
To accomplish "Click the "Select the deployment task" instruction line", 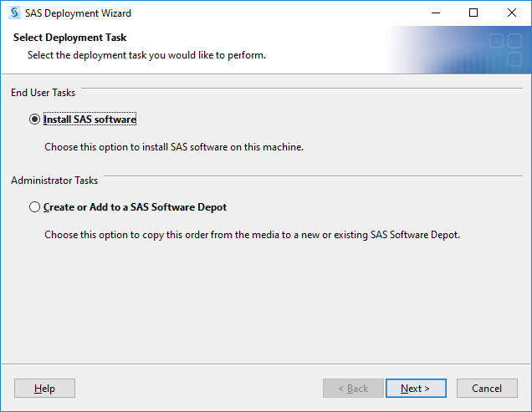I will (x=146, y=55).
